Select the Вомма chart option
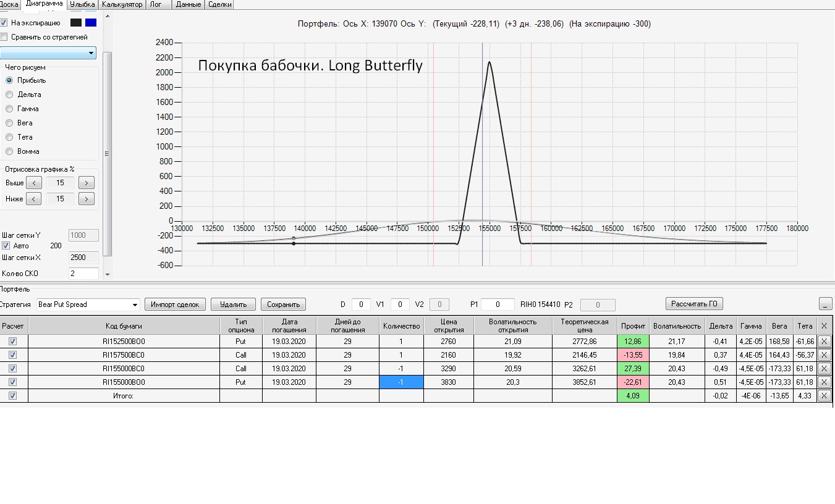The height and width of the screenshot is (504, 835). coord(9,151)
